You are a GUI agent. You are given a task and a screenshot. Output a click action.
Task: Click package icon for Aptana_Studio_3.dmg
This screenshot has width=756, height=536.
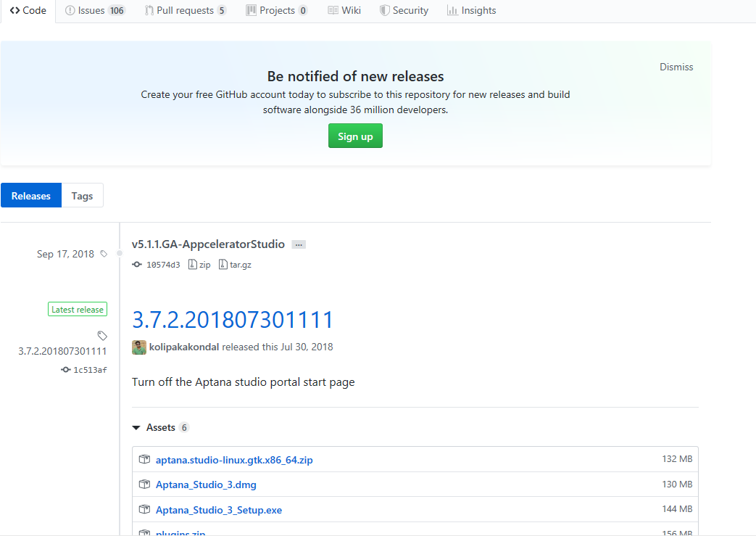click(x=145, y=485)
